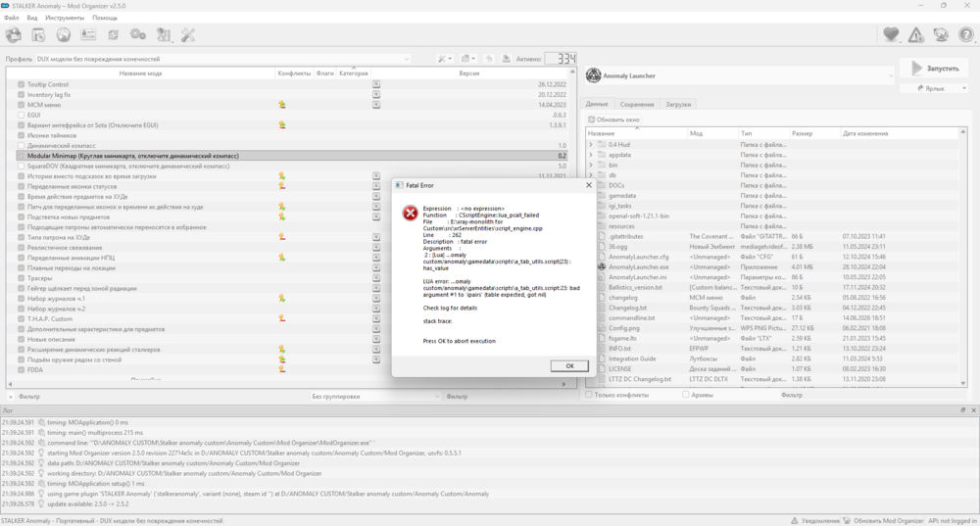Click Уведомления in the status bar
Screen dimensions: 980x526
click(x=815, y=520)
